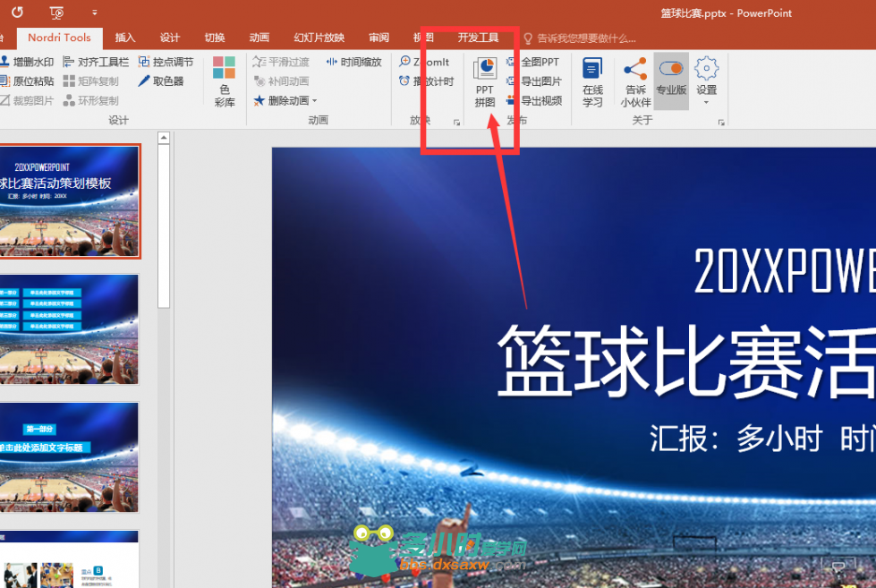Click the 增删水印 watermark tool
The height and width of the screenshot is (588, 876).
coord(27,62)
